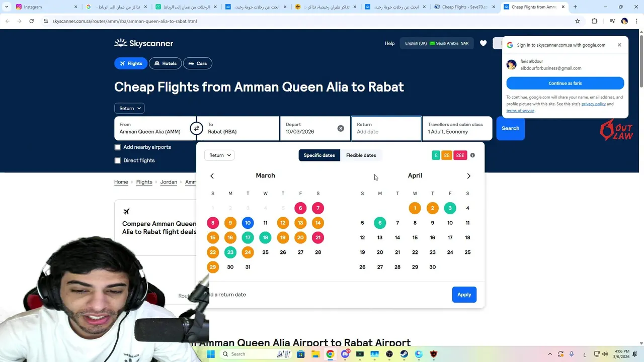Viewport: 644px width, 362px height.
Task: View site information icon in address bar
Action: coord(46,21)
